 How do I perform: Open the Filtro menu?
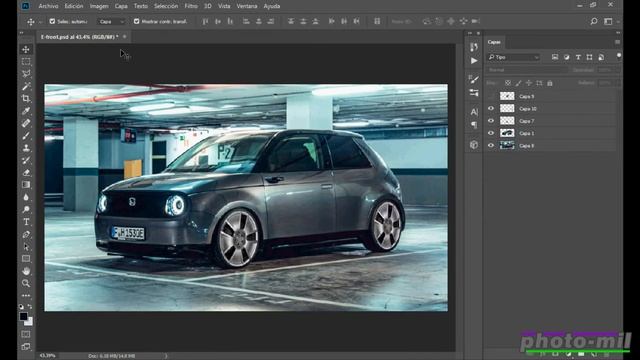(x=191, y=6)
